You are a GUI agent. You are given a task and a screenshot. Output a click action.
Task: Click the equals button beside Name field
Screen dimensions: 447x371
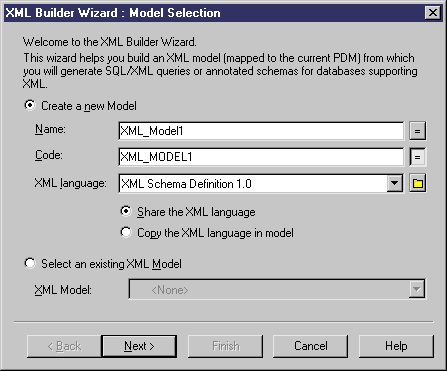coord(417,131)
